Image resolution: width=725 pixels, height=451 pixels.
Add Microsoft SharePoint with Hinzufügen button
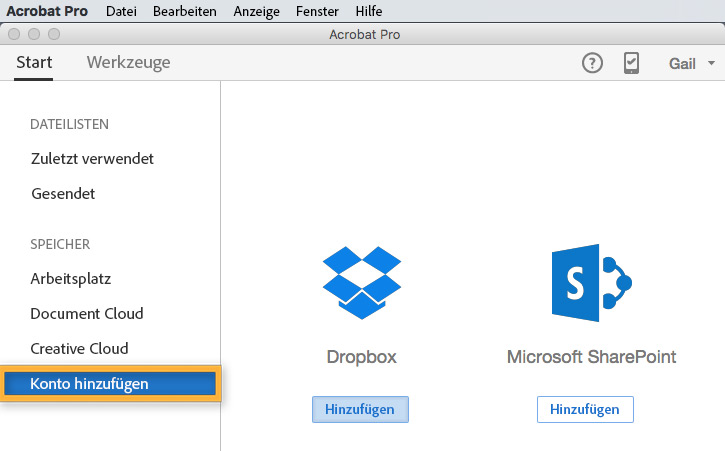(x=585, y=409)
